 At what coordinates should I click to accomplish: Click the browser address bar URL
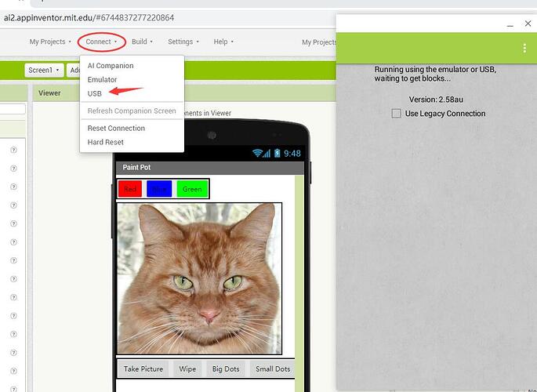click(x=89, y=18)
